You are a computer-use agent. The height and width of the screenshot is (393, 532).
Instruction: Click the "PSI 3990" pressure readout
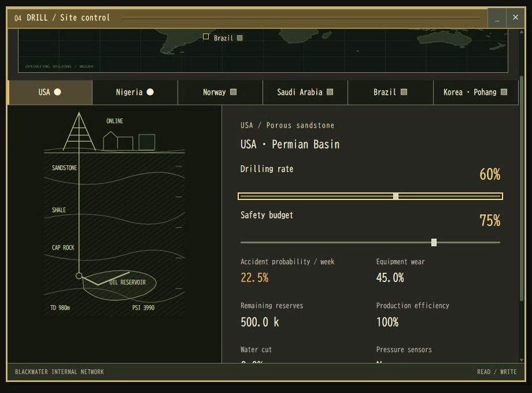143,307
